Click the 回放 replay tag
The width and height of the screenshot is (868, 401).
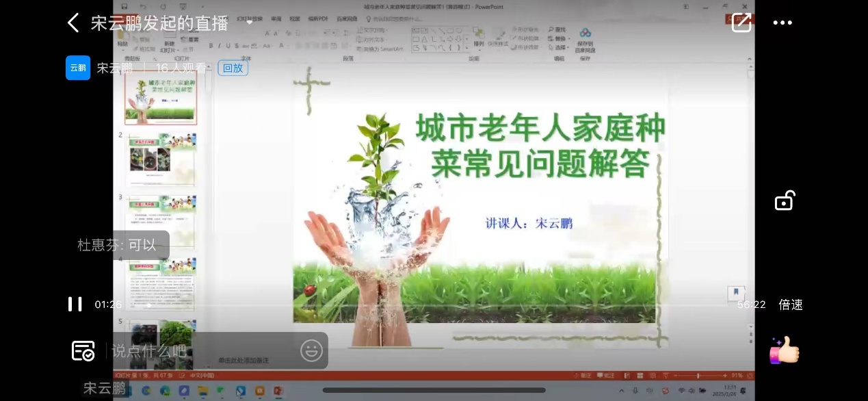point(233,68)
